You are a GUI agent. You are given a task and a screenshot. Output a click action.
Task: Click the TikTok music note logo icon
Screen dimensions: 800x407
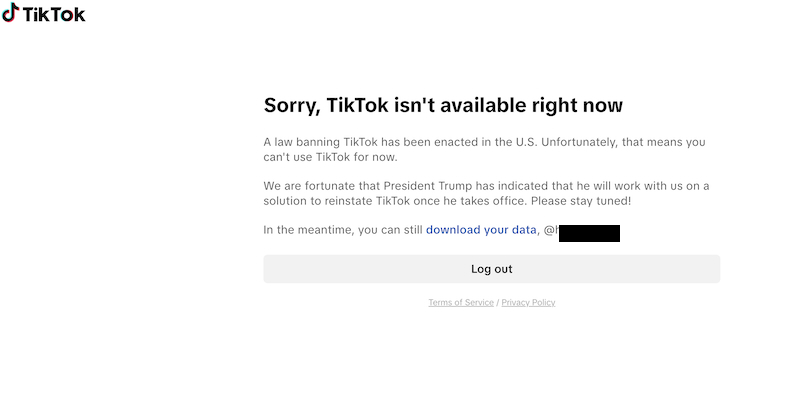[10, 13]
